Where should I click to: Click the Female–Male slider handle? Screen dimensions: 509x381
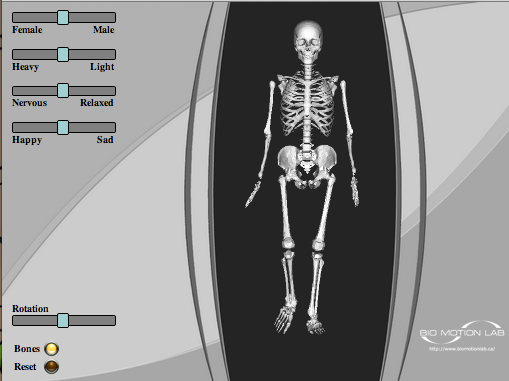[63, 17]
